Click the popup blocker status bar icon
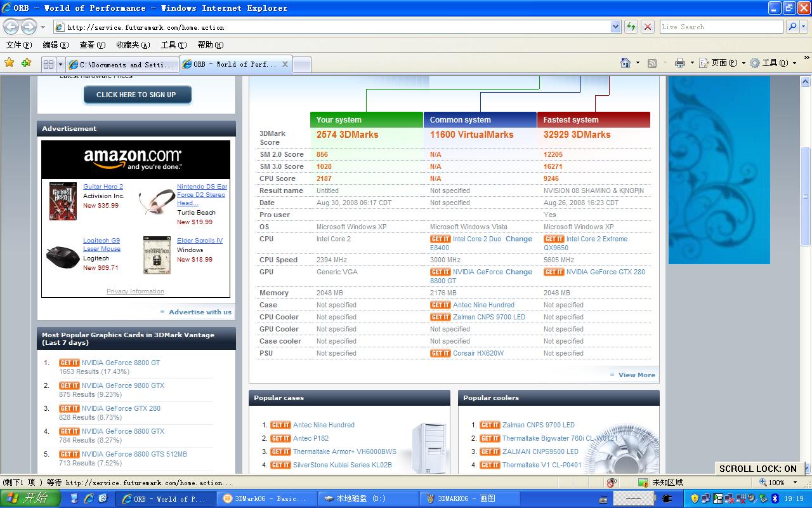This screenshot has width=812, height=508. [612, 483]
